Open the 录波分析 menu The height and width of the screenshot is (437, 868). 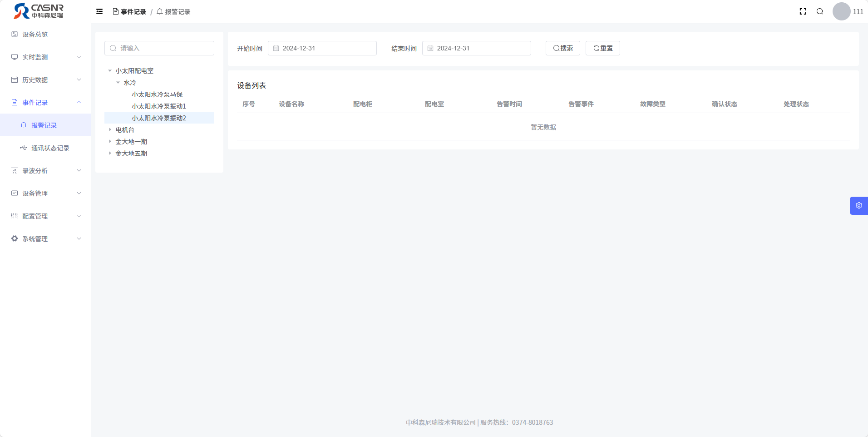click(45, 170)
